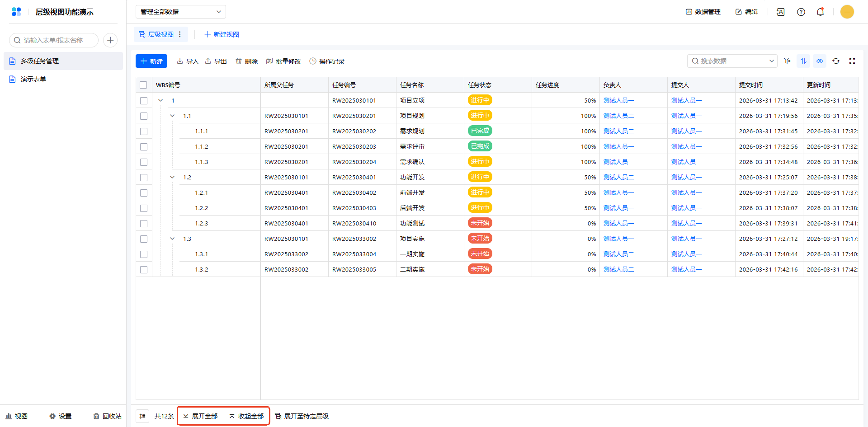This screenshot has width=868, height=427.
Task: Open 演示表单 in the sidebar
Action: pos(33,79)
